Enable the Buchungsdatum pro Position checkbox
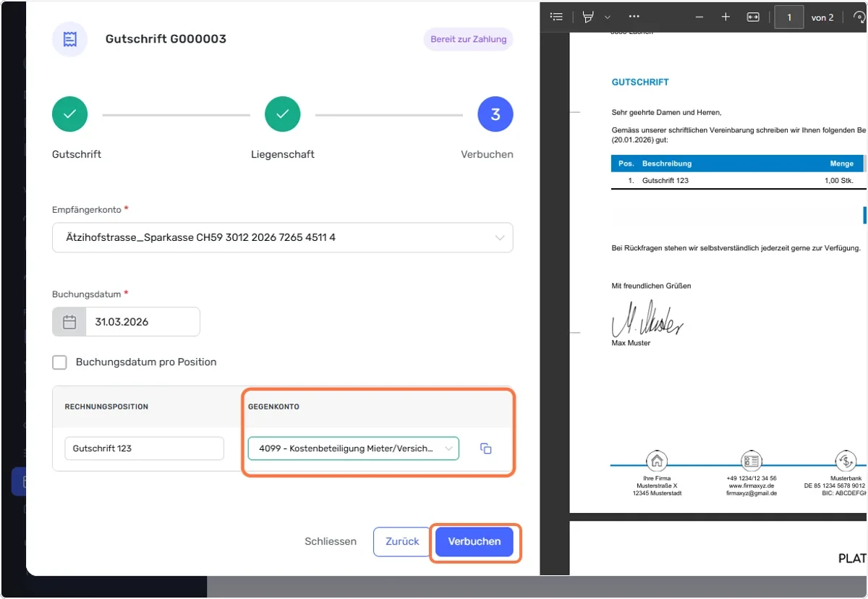Viewport: 868px width, 599px height. (x=60, y=362)
